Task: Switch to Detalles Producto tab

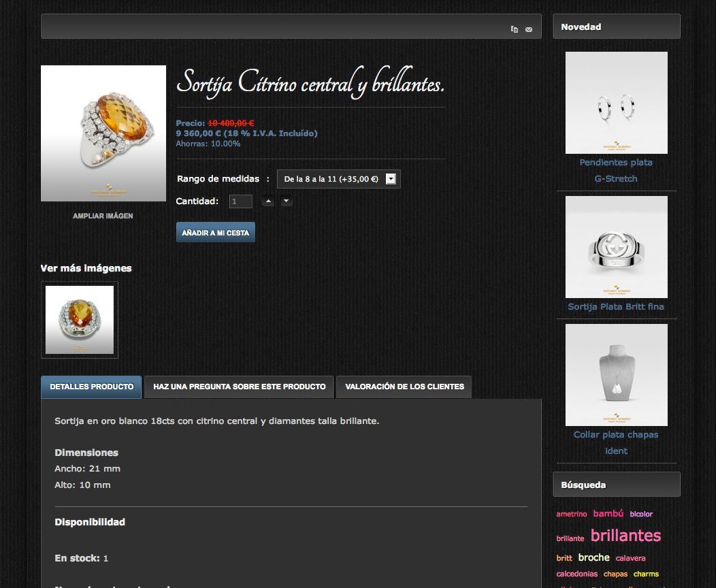Action: point(91,387)
